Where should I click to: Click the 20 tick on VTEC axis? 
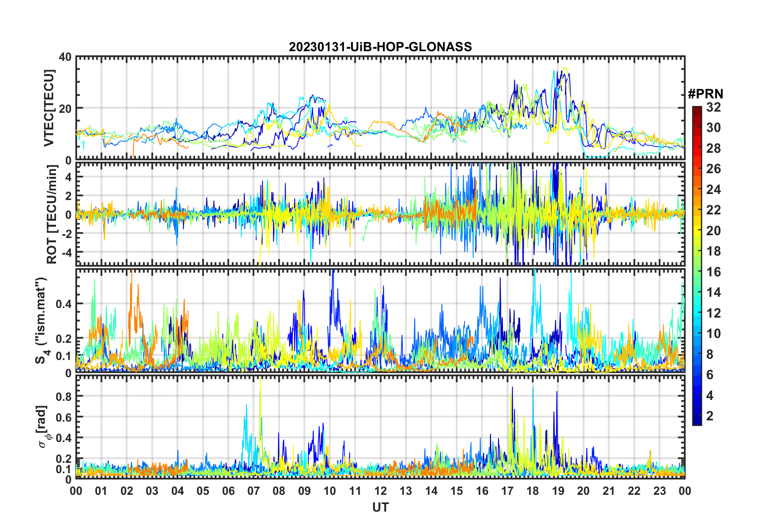pos(65,108)
